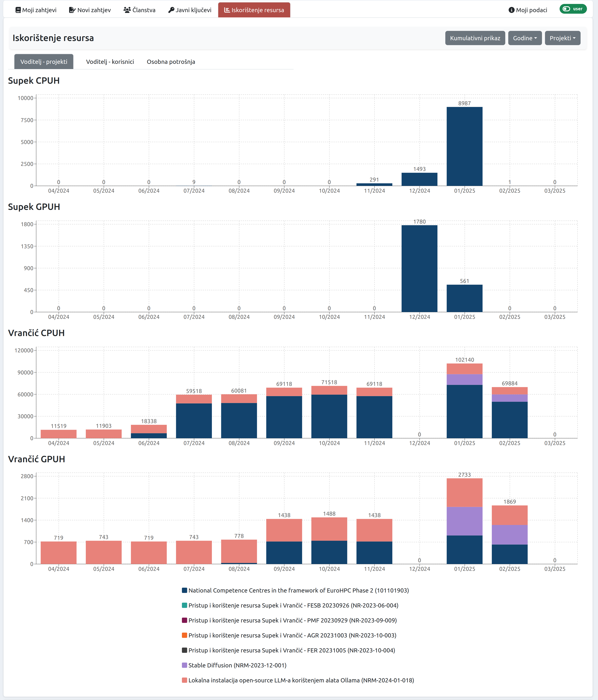
Task: Open the Moji zahtjevi menu item
Action: tap(36, 10)
